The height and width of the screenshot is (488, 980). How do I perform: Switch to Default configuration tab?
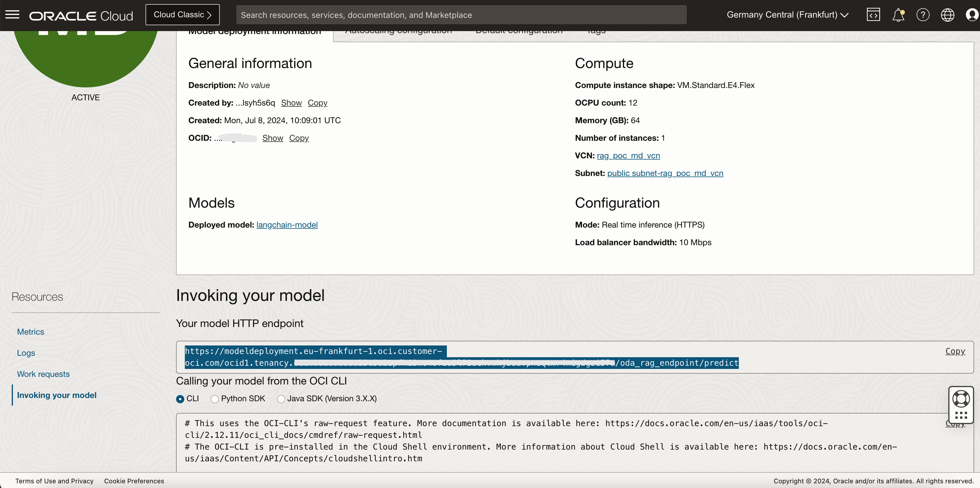tap(519, 32)
